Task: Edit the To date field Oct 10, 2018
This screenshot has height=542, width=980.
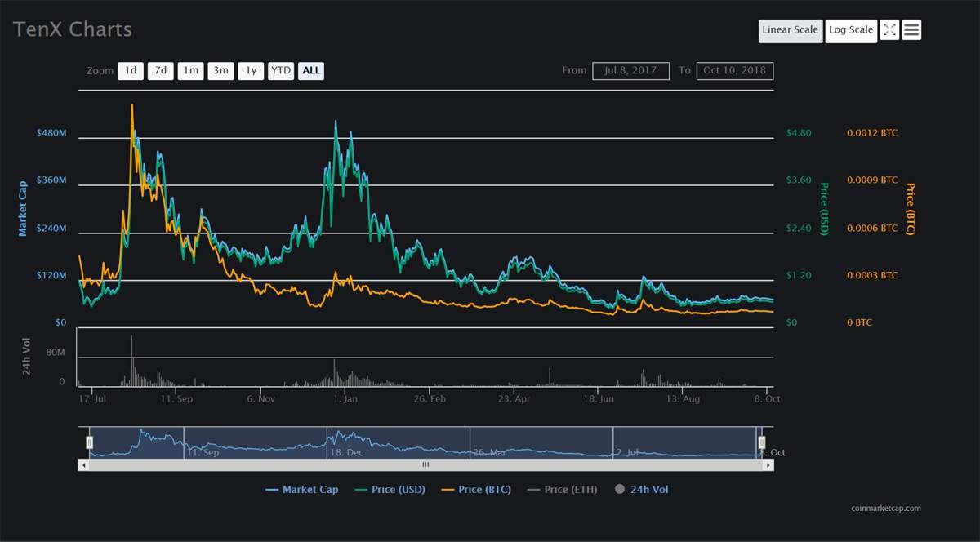Action: click(x=735, y=71)
